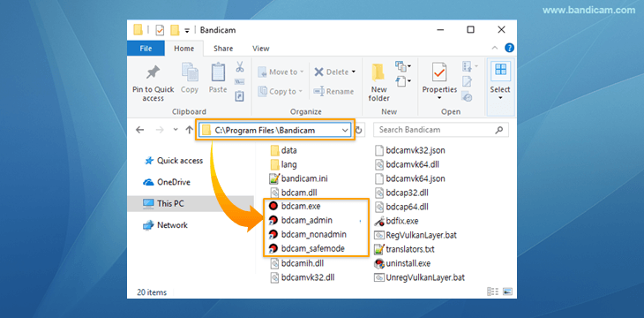
Task: Switch to details view icon
Action: tap(493, 291)
